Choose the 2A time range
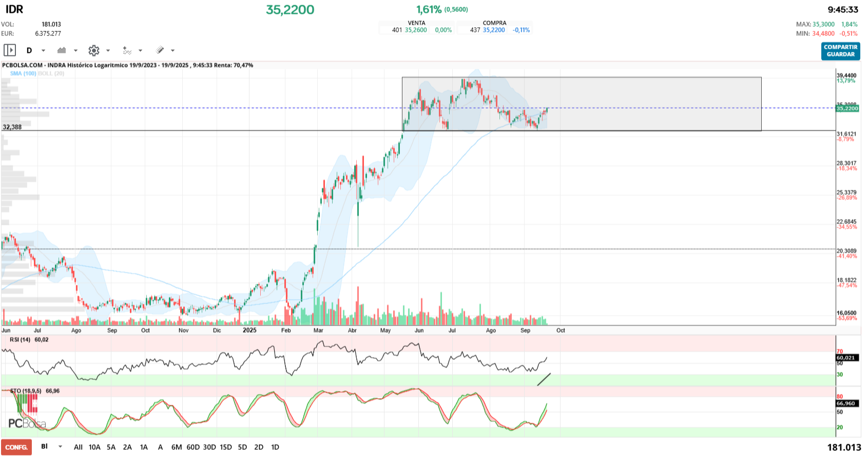The height and width of the screenshot is (458, 868). 127,447
